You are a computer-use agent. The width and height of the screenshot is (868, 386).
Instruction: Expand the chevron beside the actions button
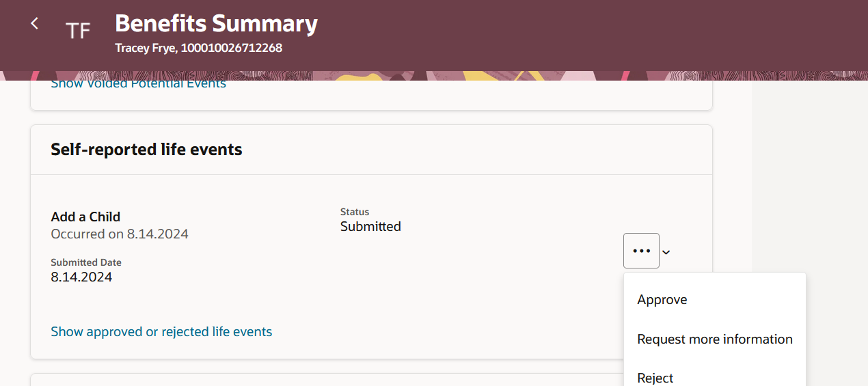666,252
